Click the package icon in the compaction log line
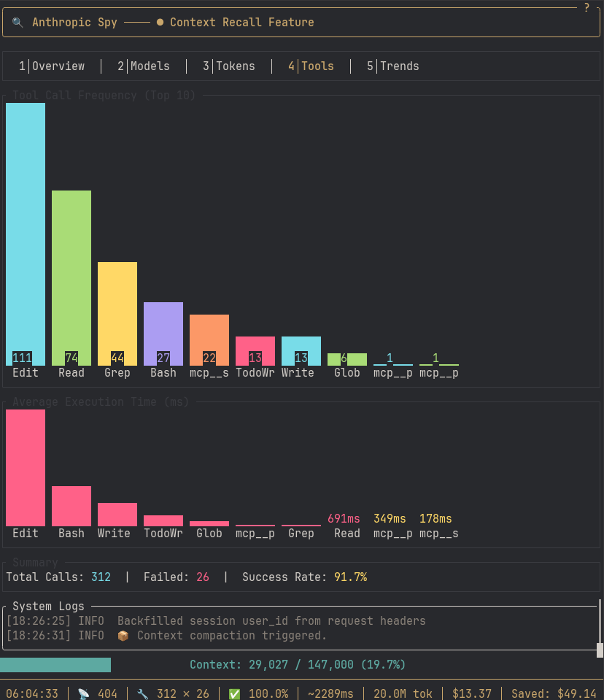Screen dimensions: 604x700 tap(123, 636)
